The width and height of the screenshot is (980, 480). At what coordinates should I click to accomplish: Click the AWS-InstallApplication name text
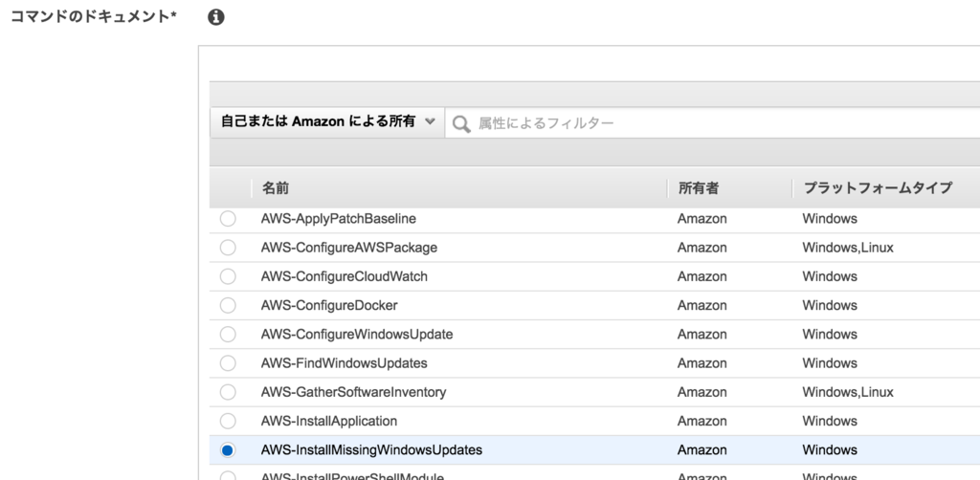pyautogui.click(x=329, y=422)
